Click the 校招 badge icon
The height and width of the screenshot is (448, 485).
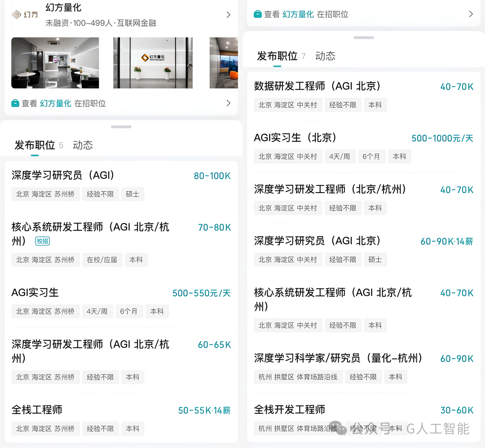pyautogui.click(x=43, y=241)
